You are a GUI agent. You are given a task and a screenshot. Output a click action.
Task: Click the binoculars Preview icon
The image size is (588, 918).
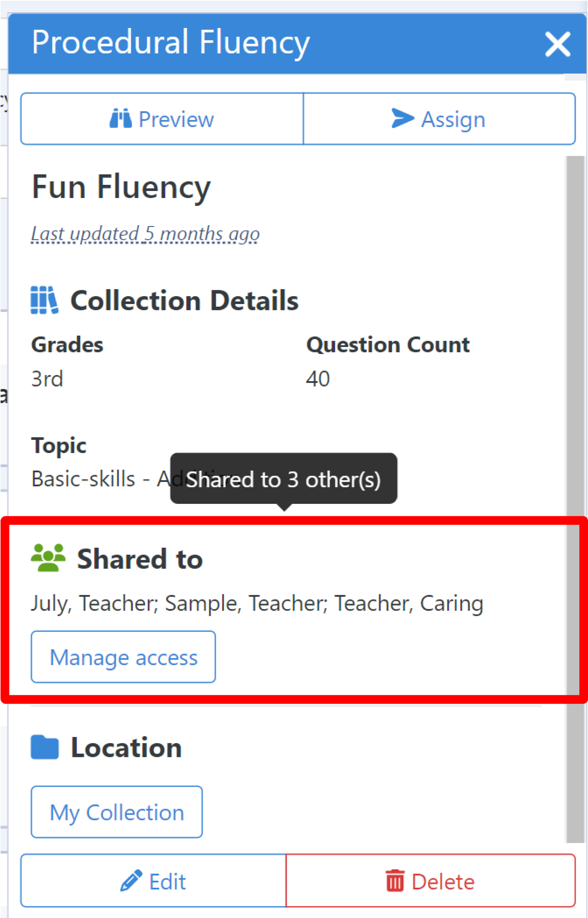point(120,118)
